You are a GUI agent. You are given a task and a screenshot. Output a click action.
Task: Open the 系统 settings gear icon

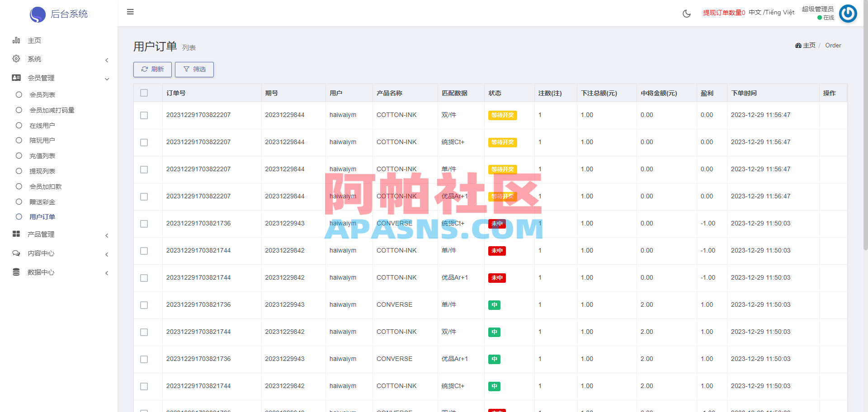16,59
